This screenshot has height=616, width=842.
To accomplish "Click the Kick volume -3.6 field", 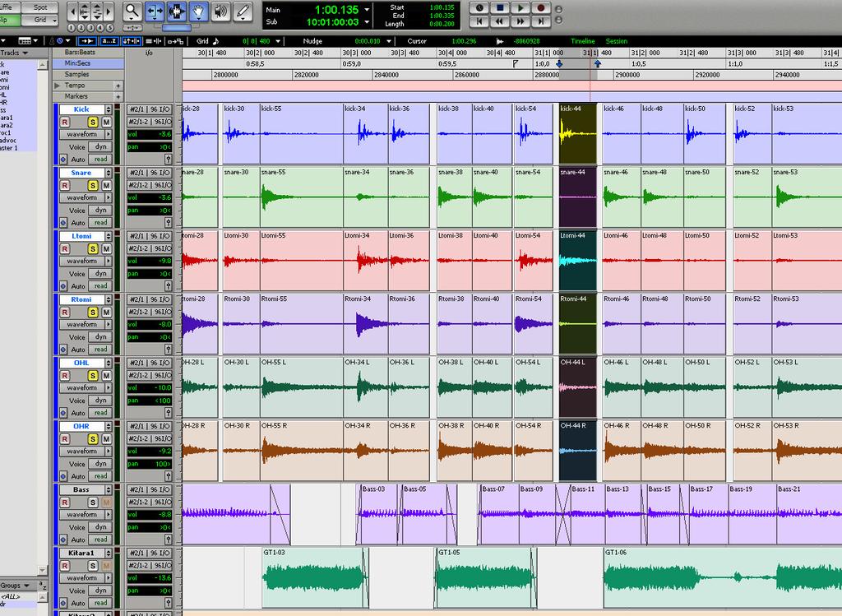I will pyautogui.click(x=150, y=134).
